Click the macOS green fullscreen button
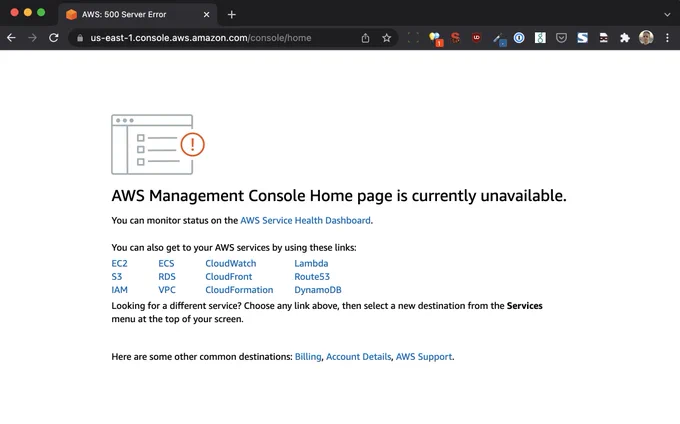Viewport: 680px width, 424px height. pos(41,13)
